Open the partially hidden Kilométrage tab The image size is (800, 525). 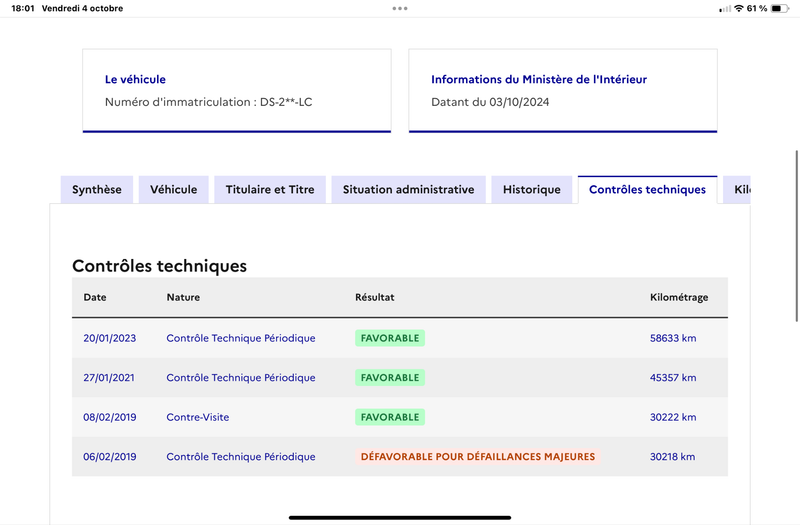pos(737,190)
